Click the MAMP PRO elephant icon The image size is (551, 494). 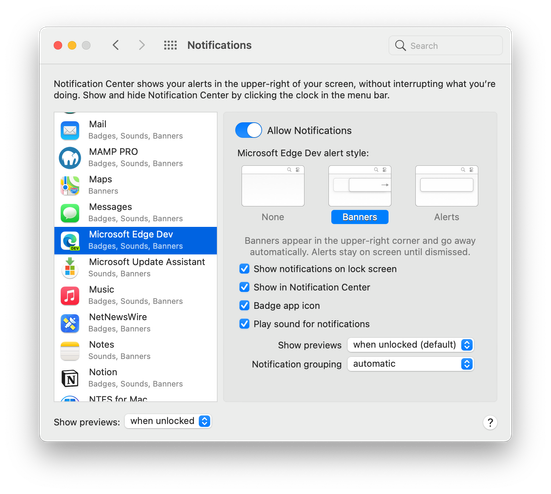coord(70,158)
